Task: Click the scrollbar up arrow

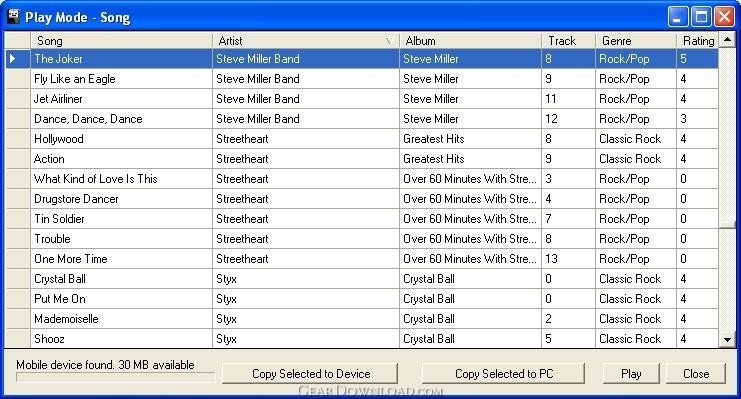Action: pos(727,40)
